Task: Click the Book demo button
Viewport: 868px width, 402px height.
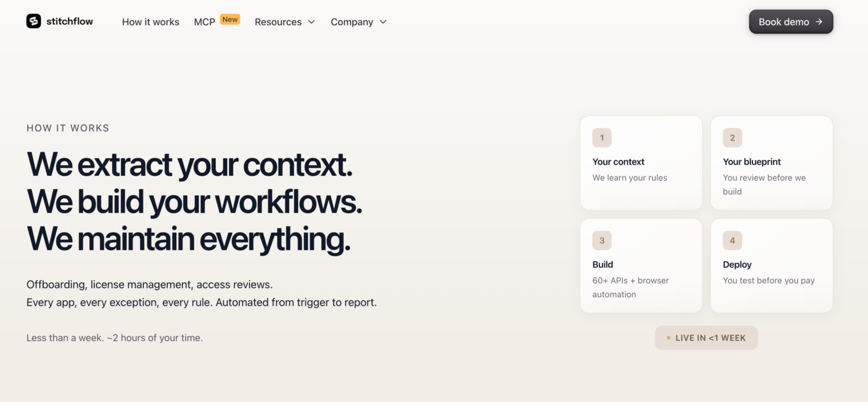Action: 791,22
